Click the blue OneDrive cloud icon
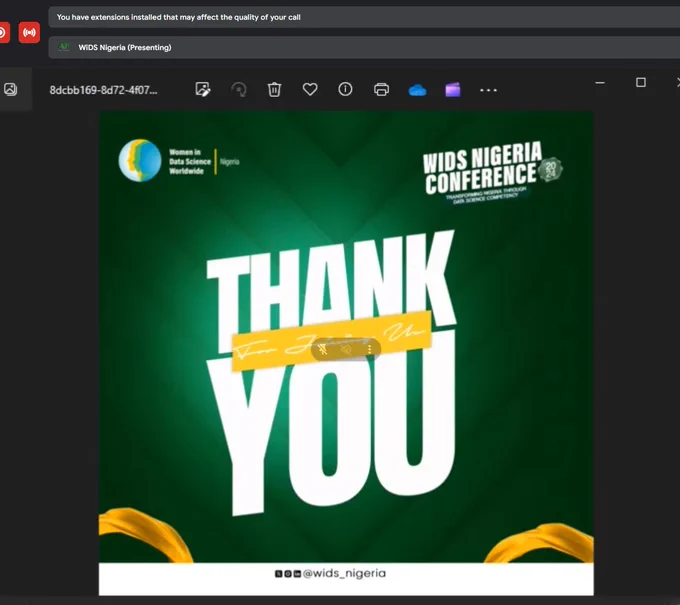Viewport: 680px width, 605px height. [417, 90]
